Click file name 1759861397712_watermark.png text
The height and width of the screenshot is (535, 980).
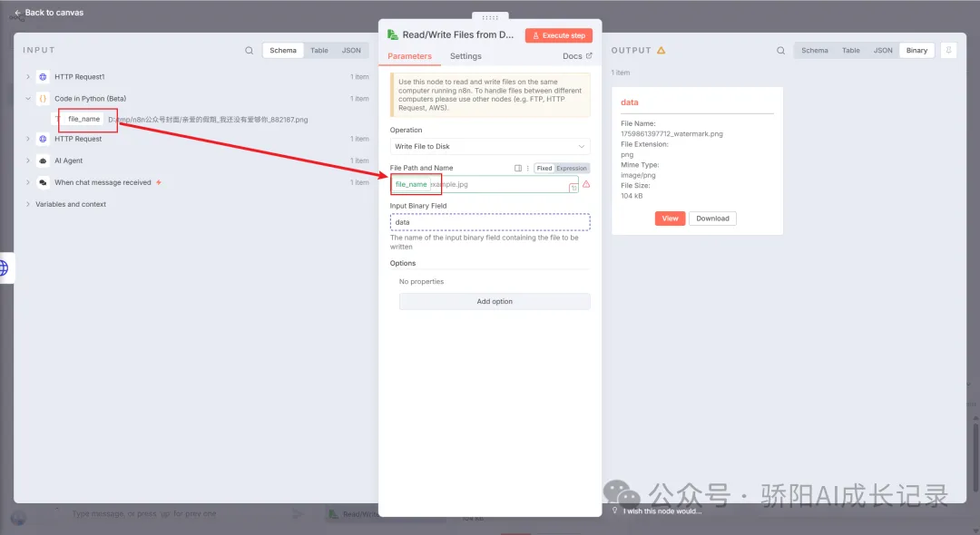coord(671,133)
